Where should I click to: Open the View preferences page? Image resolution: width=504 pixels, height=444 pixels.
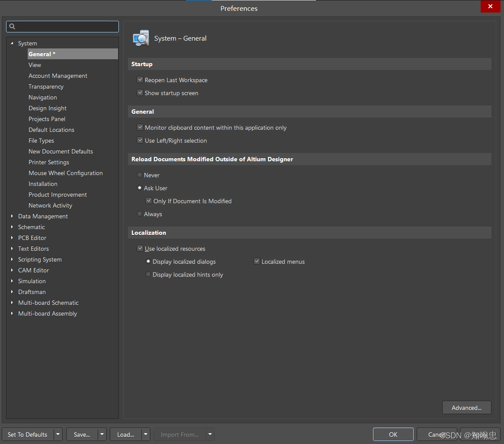(x=35, y=65)
